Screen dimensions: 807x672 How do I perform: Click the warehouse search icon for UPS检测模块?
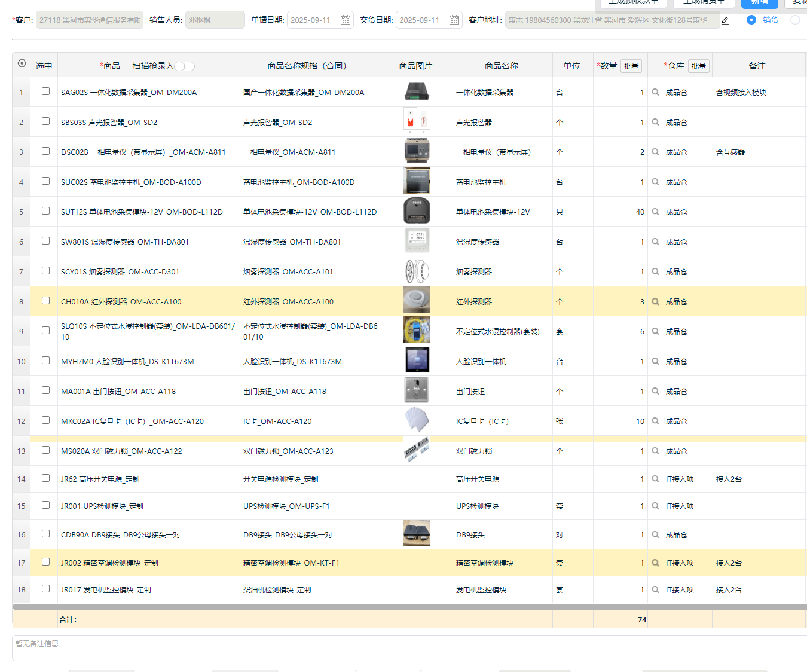655,506
